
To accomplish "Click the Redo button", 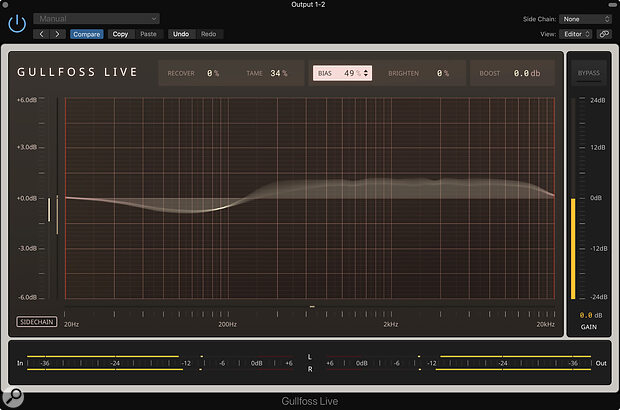I will (208, 34).
